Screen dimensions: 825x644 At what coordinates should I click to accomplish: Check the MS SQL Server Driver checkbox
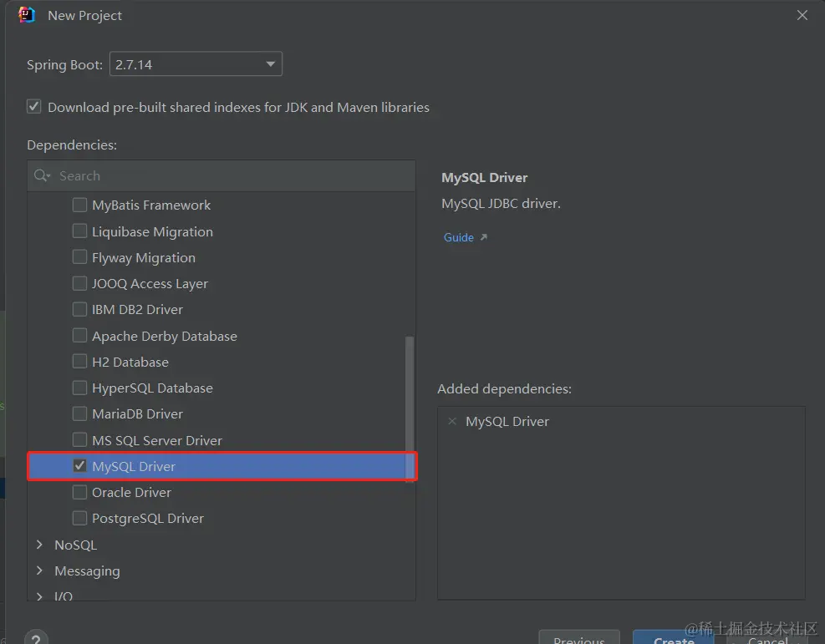pos(79,439)
